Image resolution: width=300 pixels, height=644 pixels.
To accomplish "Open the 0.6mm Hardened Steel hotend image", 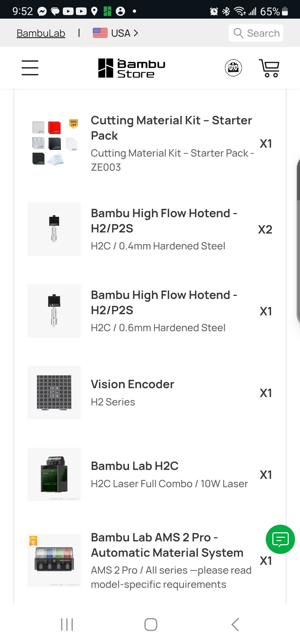I will (54, 311).
